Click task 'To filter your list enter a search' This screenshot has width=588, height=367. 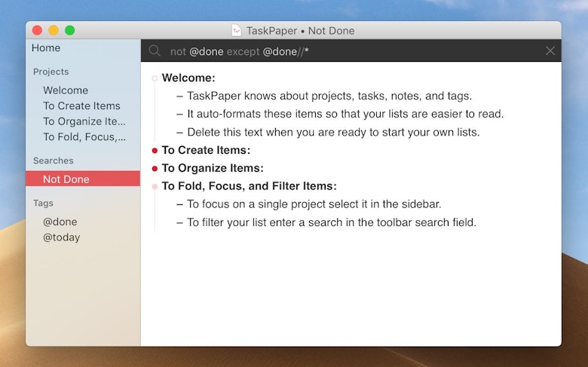[x=332, y=222]
